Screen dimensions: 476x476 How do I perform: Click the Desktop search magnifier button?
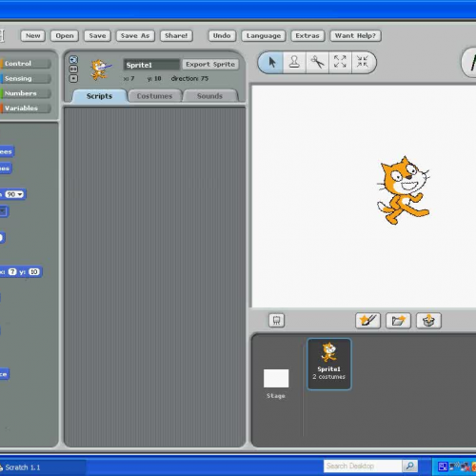tap(409, 466)
